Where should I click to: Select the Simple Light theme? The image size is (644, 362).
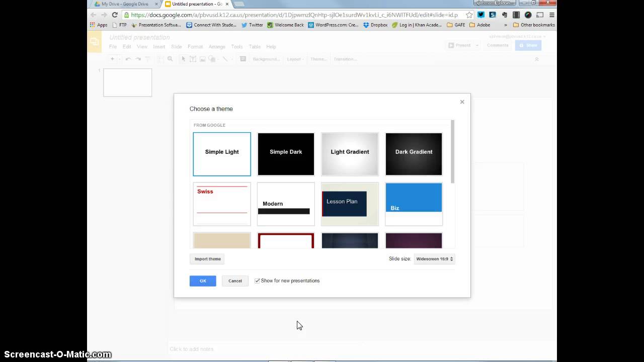222,154
